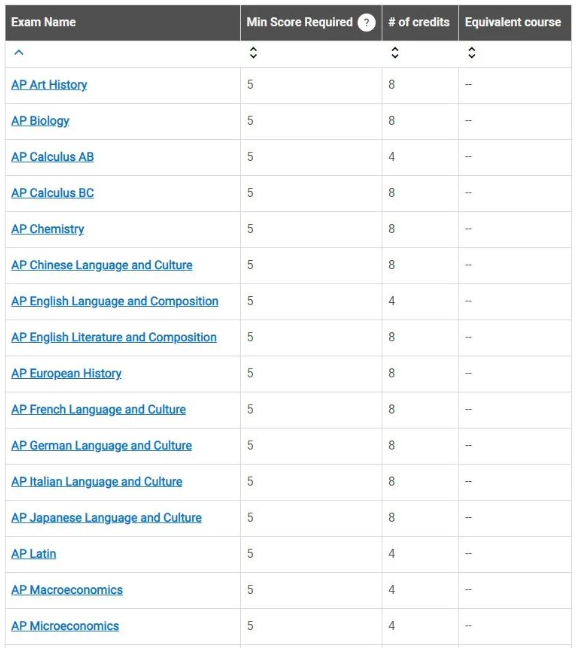
Task: Open the AP Art History link
Action: click(x=49, y=85)
